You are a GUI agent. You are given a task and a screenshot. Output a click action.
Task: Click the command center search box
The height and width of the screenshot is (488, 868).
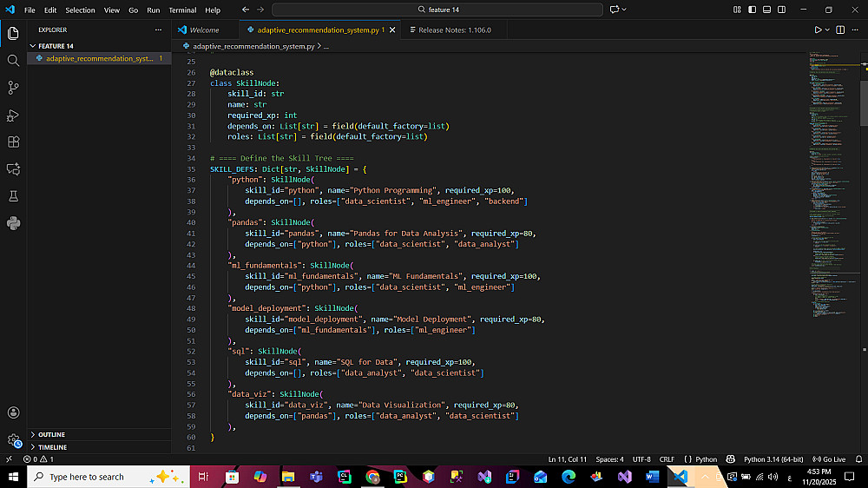click(437, 10)
